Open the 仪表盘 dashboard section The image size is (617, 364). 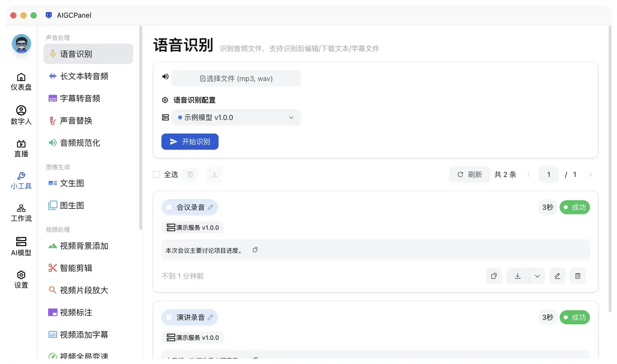21,82
